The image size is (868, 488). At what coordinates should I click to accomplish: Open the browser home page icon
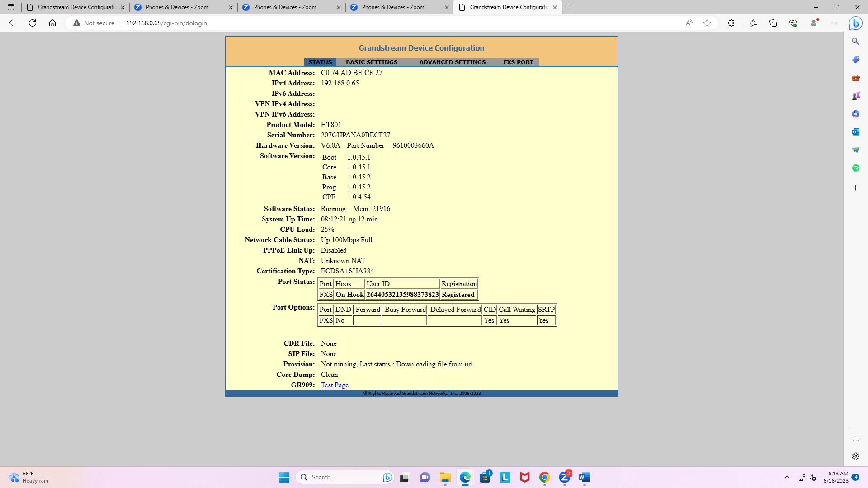click(x=52, y=23)
